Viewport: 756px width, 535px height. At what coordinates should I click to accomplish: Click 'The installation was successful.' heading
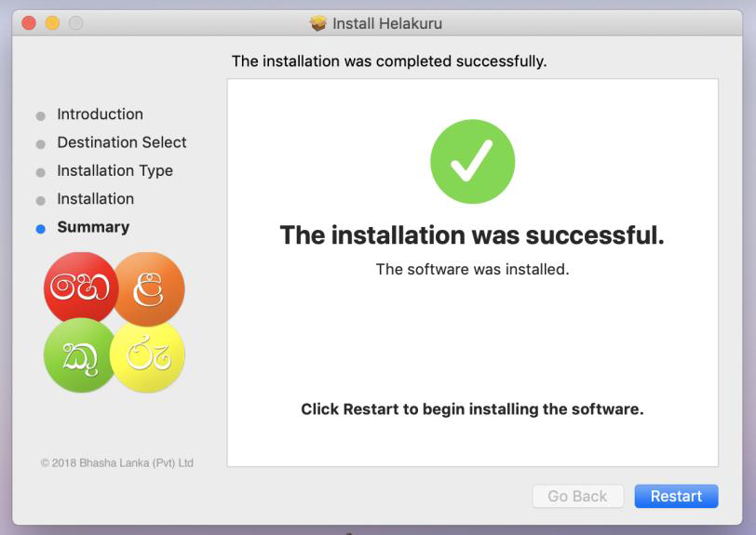[x=472, y=235]
